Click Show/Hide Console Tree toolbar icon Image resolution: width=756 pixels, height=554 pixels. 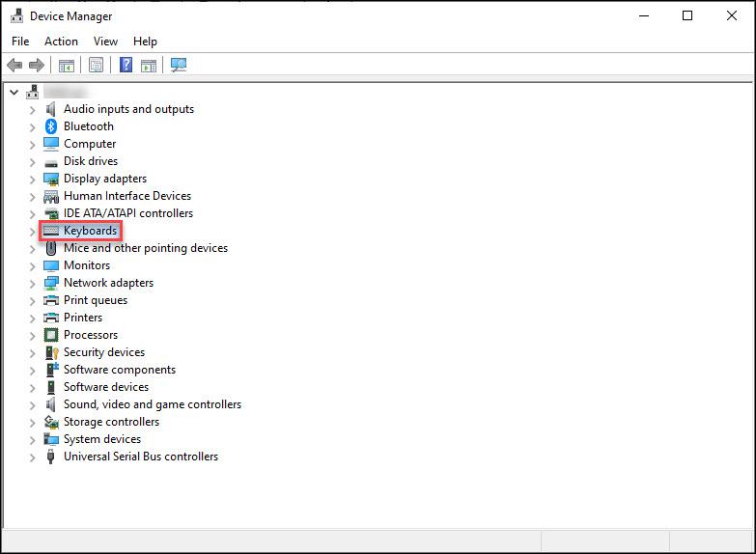click(67, 65)
